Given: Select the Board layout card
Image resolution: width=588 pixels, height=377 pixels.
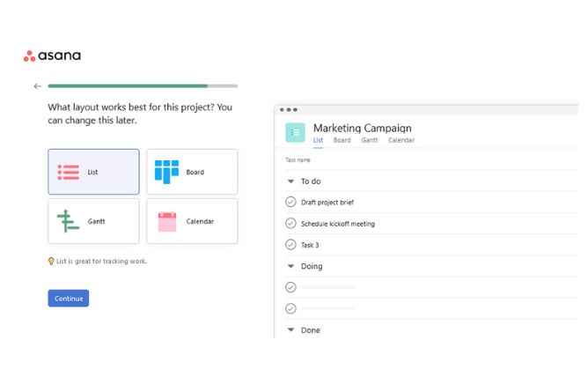Looking at the screenshot, I should (x=192, y=172).
